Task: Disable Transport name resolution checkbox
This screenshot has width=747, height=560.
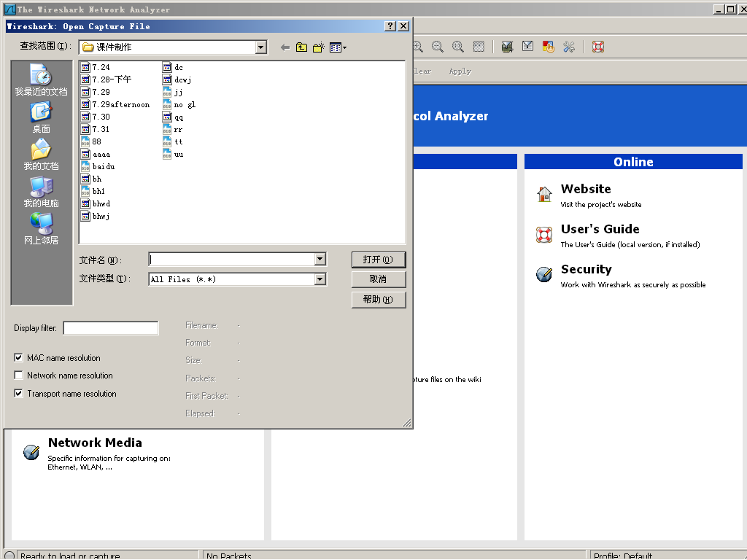Action: [18, 393]
